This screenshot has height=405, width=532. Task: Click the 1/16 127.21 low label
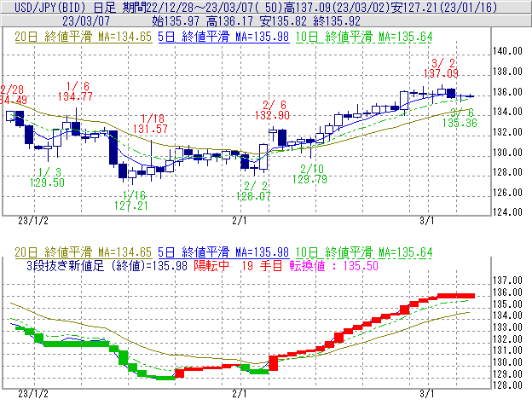pyautogui.click(x=131, y=200)
